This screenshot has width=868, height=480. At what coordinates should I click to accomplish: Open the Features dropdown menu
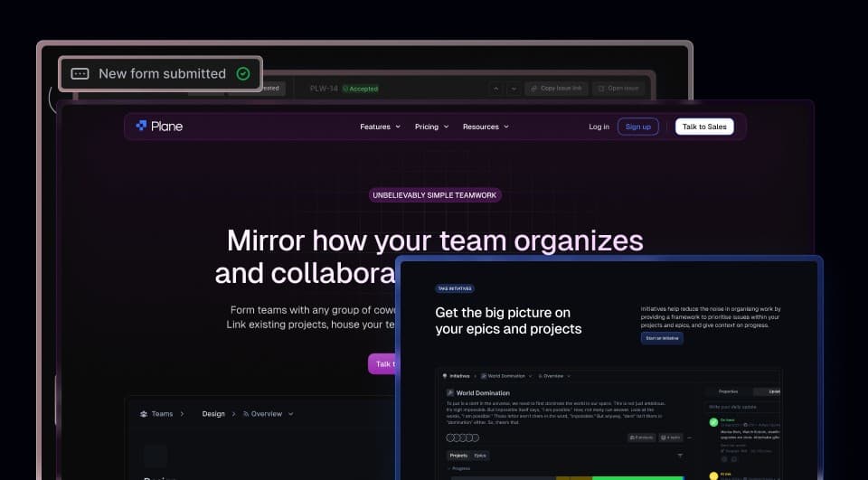(x=380, y=127)
